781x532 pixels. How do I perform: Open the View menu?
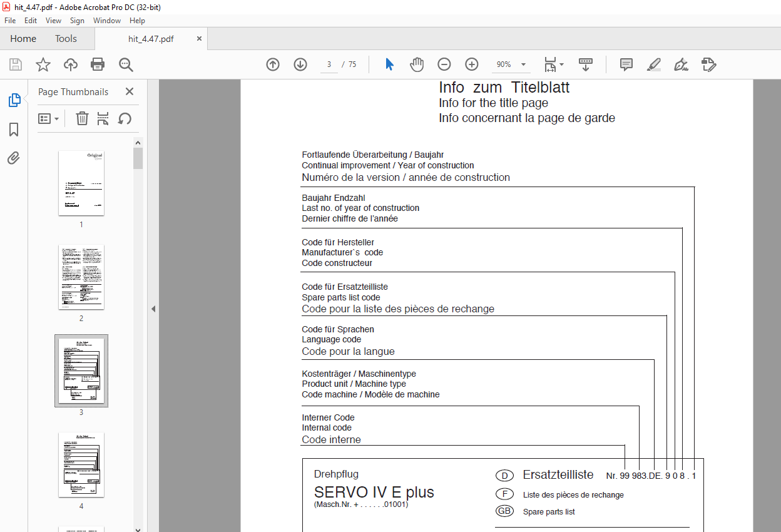(53, 21)
